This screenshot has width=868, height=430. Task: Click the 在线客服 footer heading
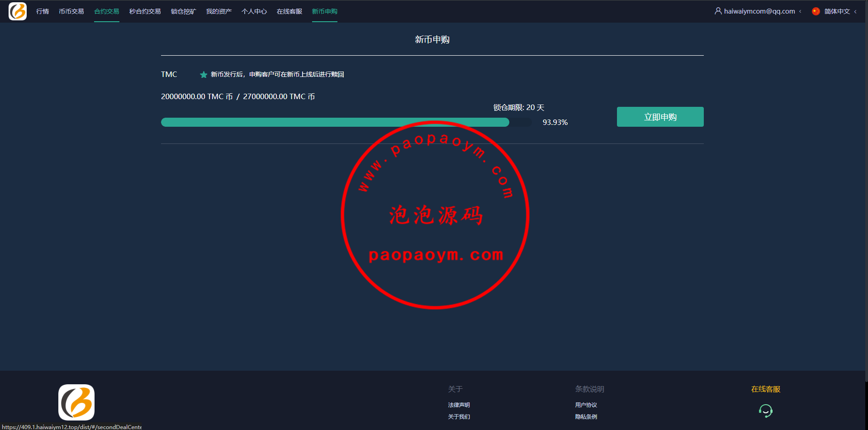point(766,389)
